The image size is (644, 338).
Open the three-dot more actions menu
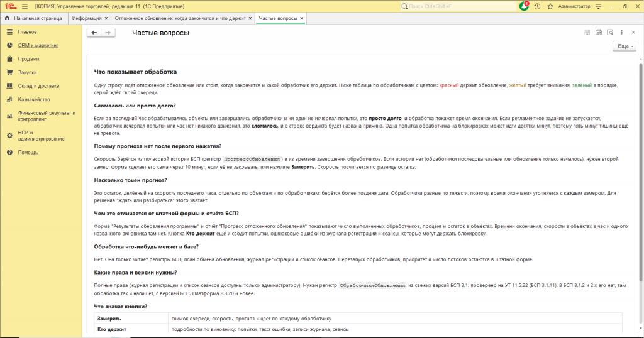[x=621, y=33]
